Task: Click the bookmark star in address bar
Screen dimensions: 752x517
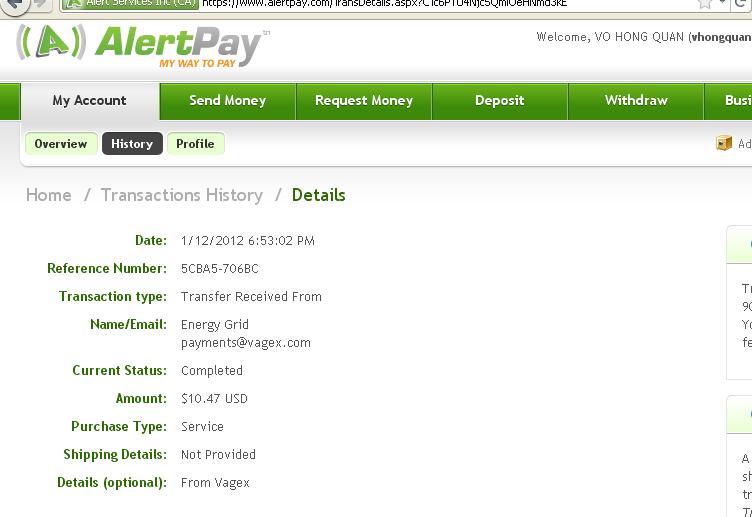Action: tap(705, 4)
